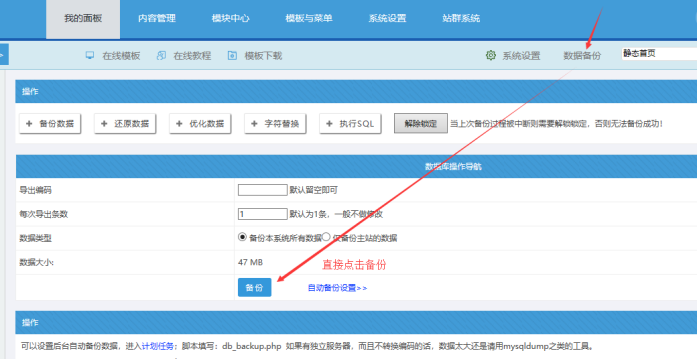
Task: Click the plus icon on 优化数据
Action: 180,124
